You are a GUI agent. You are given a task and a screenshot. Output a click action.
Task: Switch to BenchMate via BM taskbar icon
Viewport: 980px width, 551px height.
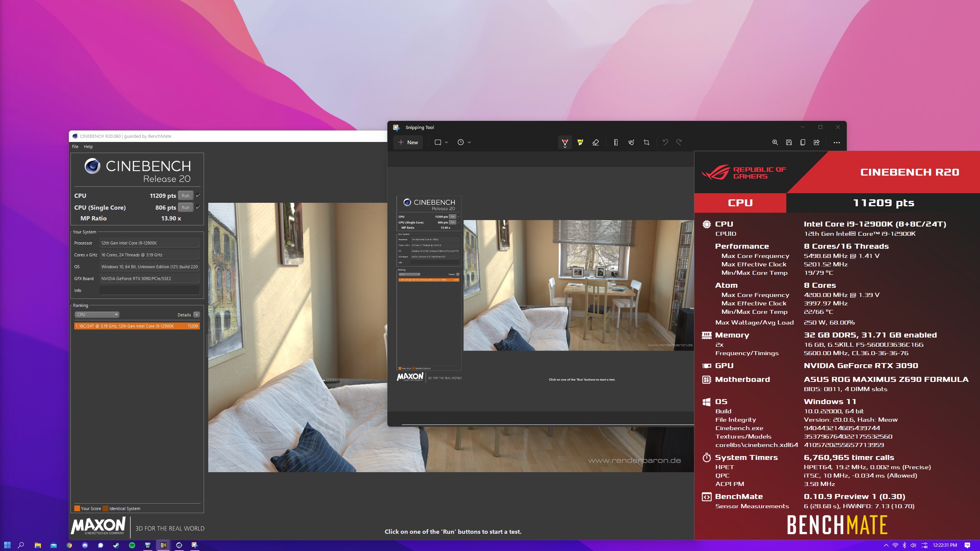click(x=163, y=545)
